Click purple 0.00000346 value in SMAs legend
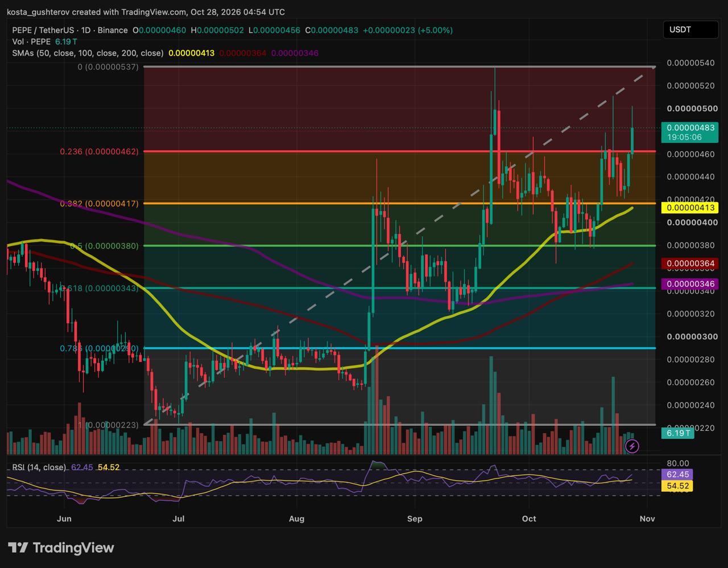728x568 pixels. click(x=295, y=53)
